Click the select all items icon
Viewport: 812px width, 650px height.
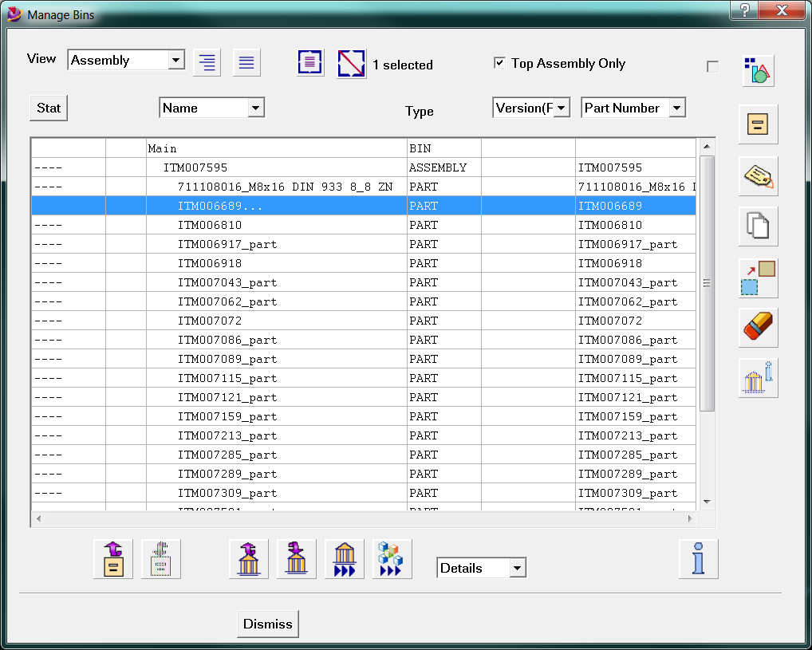310,63
